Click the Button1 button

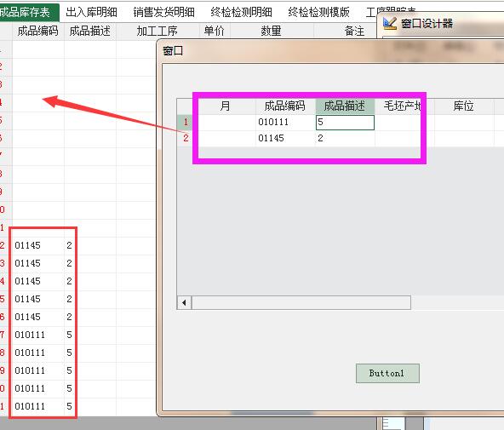click(387, 373)
